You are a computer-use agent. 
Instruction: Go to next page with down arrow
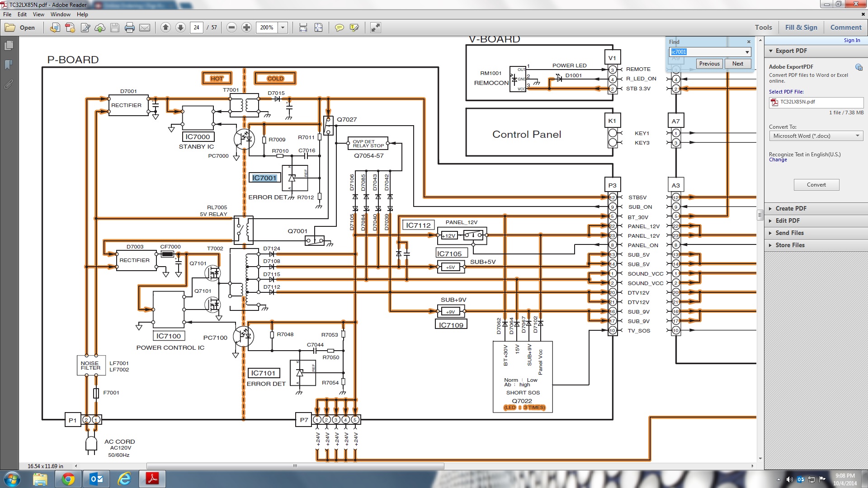pyautogui.click(x=180, y=28)
